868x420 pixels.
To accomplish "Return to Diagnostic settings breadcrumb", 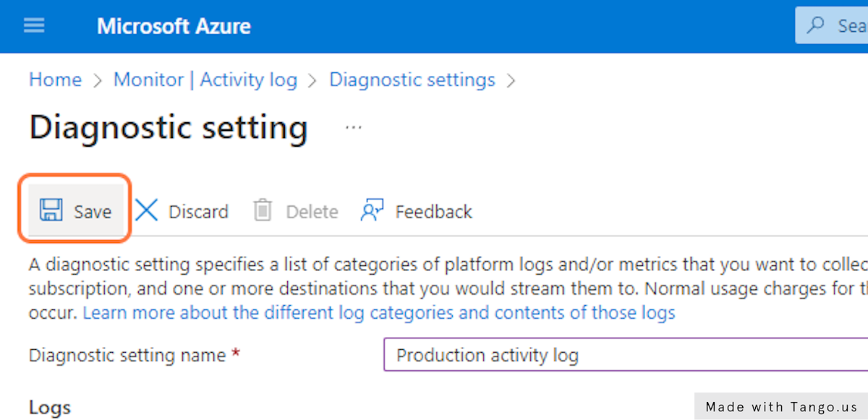I will (412, 80).
